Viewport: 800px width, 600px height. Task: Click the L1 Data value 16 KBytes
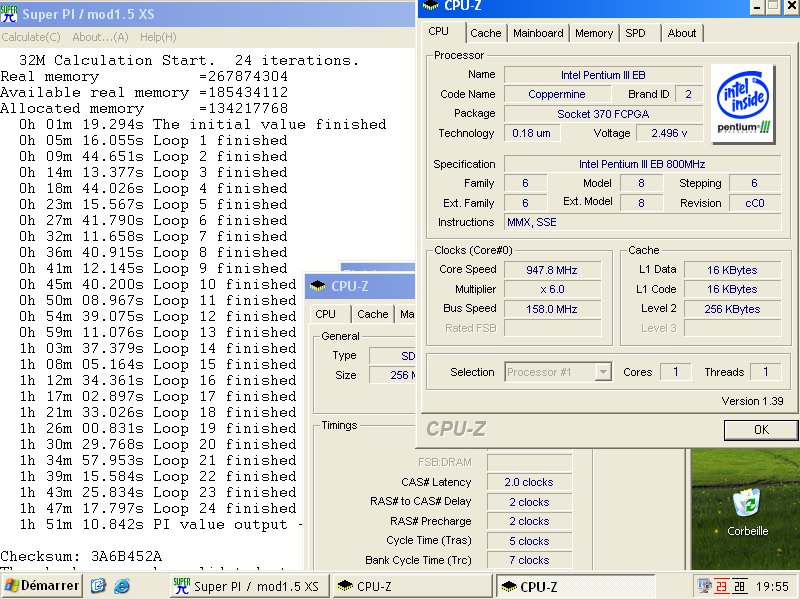click(x=732, y=270)
